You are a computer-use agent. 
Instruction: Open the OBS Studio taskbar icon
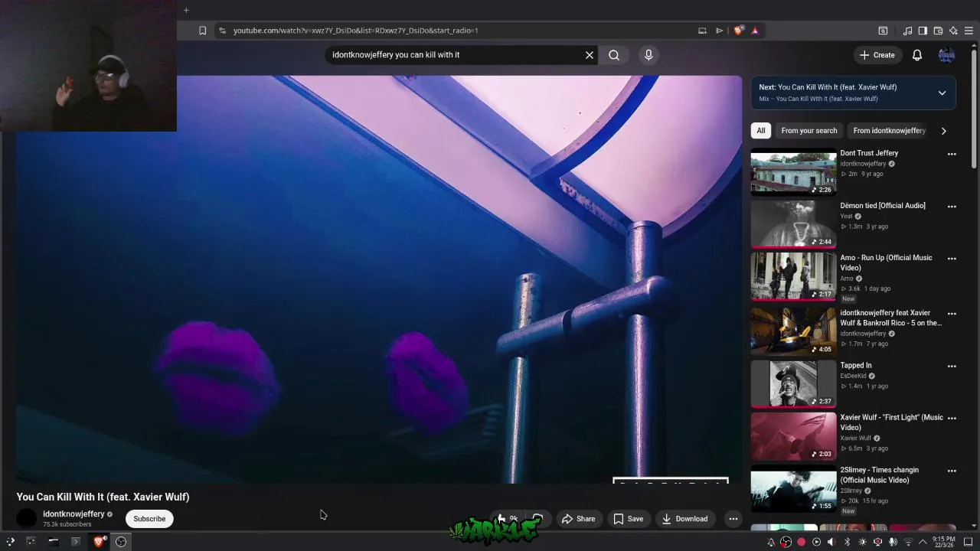pos(121,542)
